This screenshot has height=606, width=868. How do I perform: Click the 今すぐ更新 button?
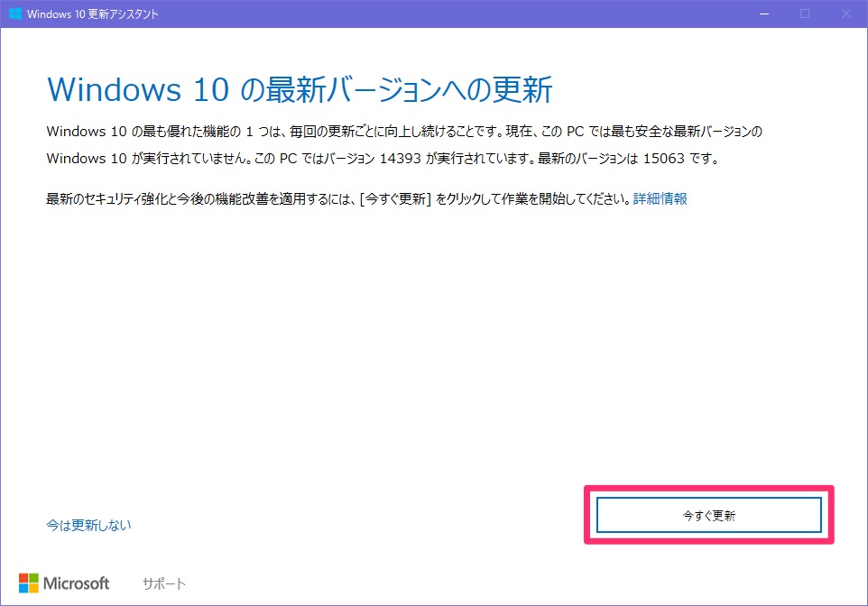(x=708, y=515)
